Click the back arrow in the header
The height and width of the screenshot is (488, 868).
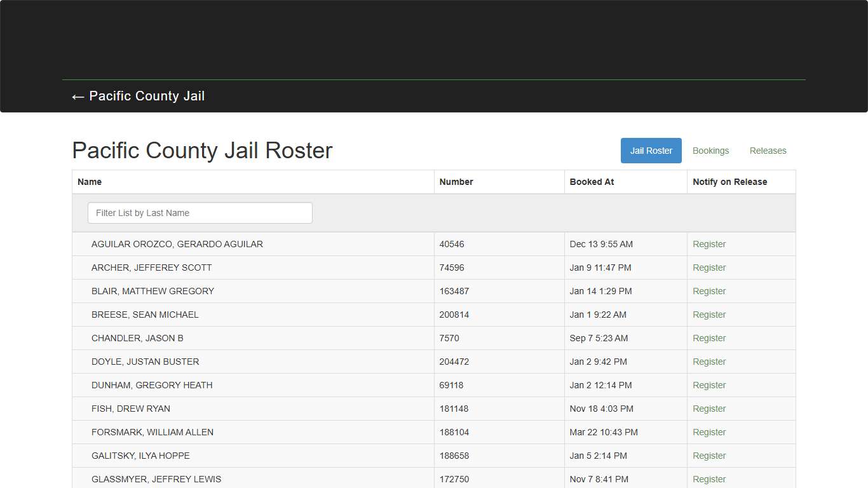pos(77,96)
